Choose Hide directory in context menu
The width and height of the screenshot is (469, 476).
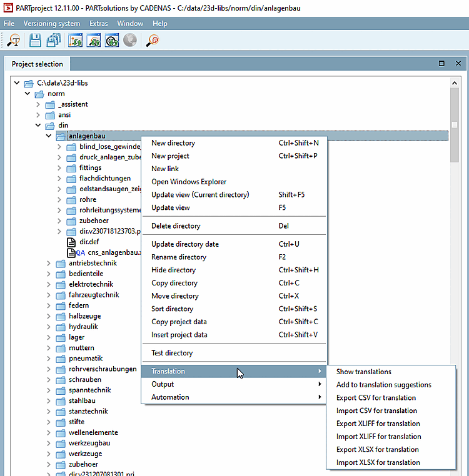click(x=234, y=270)
